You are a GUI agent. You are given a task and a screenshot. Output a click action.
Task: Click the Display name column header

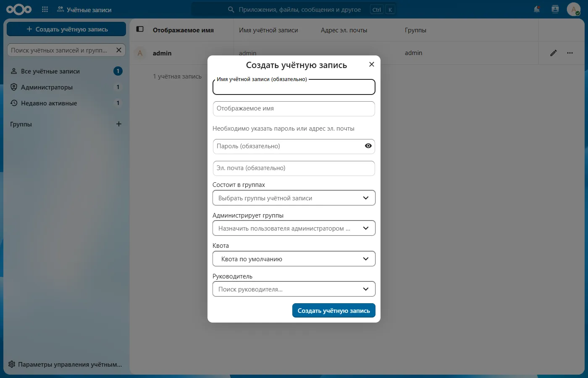[183, 30]
